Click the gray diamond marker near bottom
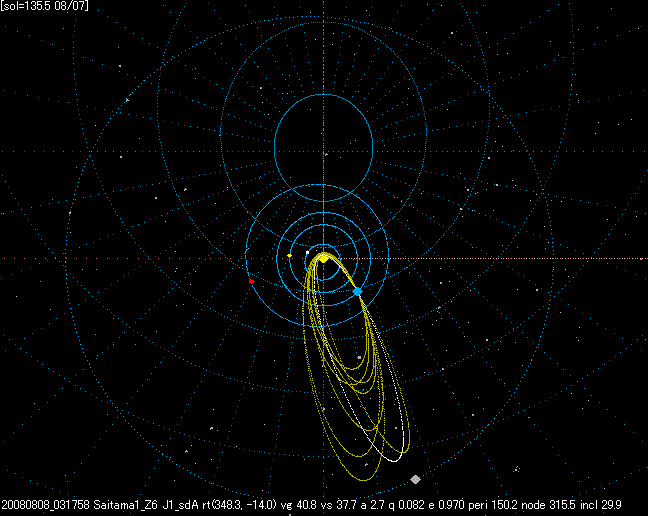648x516 pixels. tap(415, 479)
